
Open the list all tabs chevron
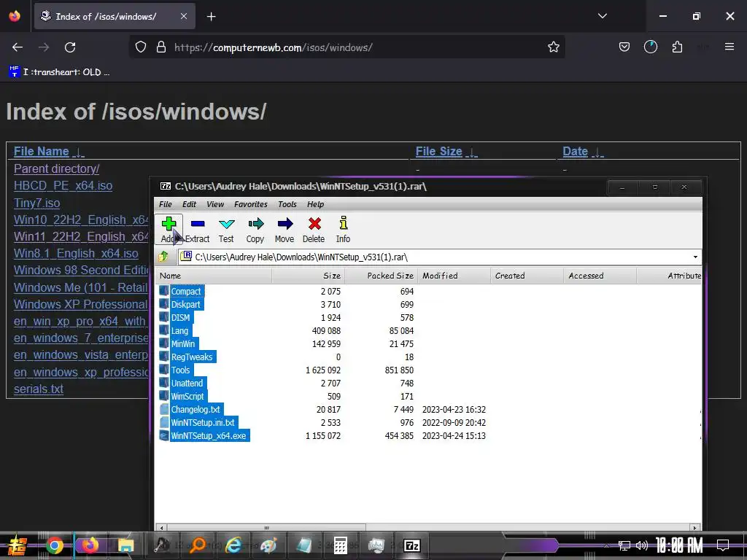click(602, 16)
